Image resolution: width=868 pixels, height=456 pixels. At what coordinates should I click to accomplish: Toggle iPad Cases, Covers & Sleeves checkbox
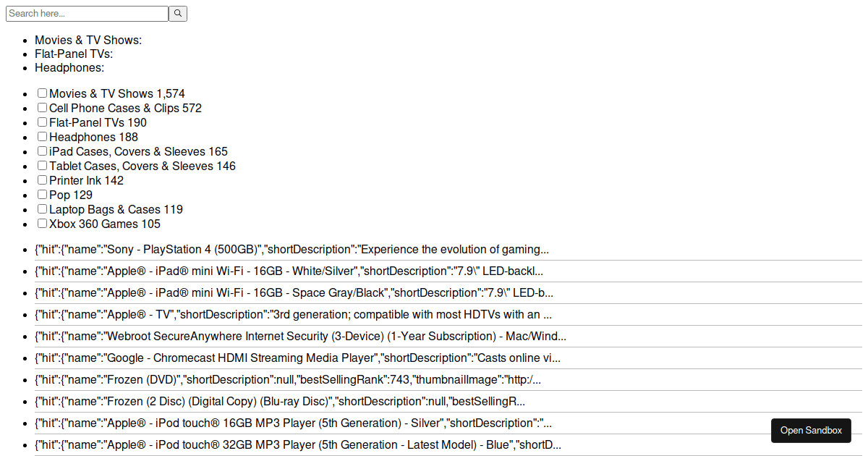[43, 151]
